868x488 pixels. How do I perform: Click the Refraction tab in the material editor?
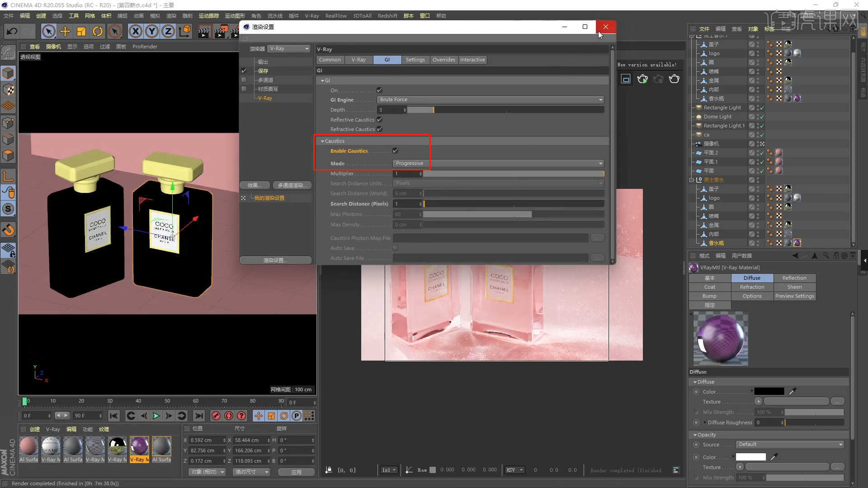click(752, 287)
